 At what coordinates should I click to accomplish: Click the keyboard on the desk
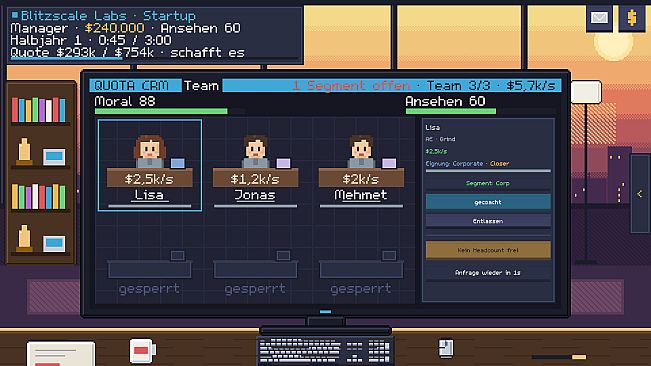coord(326,351)
